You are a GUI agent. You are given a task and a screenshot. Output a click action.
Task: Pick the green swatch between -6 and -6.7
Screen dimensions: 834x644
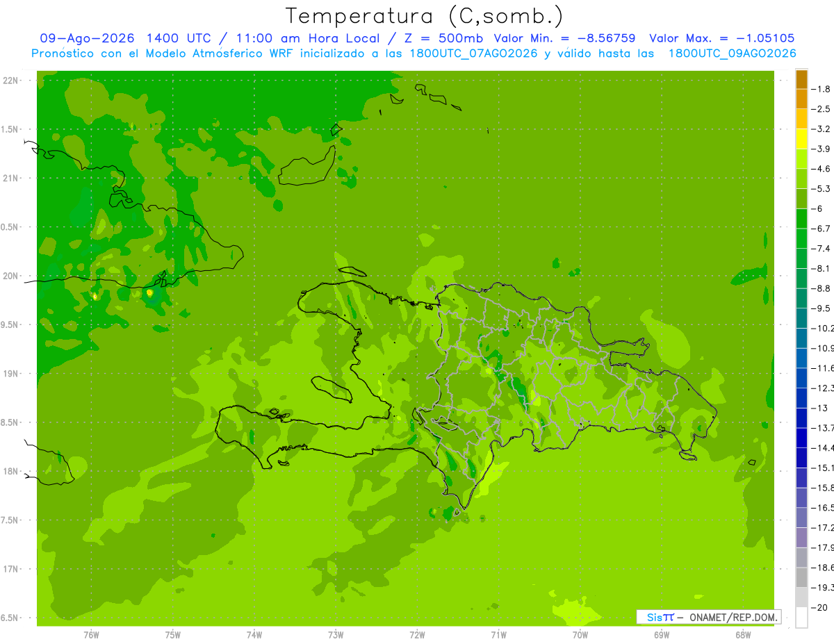click(801, 219)
